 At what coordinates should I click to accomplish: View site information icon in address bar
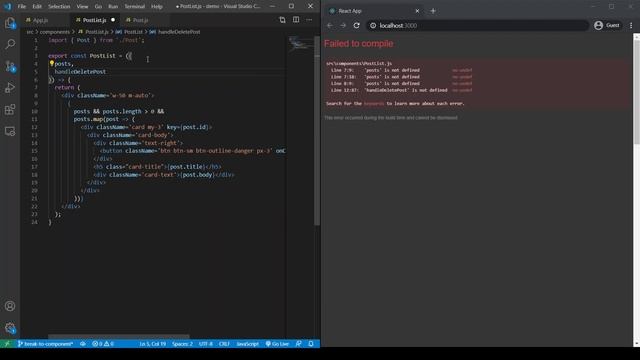point(373,25)
